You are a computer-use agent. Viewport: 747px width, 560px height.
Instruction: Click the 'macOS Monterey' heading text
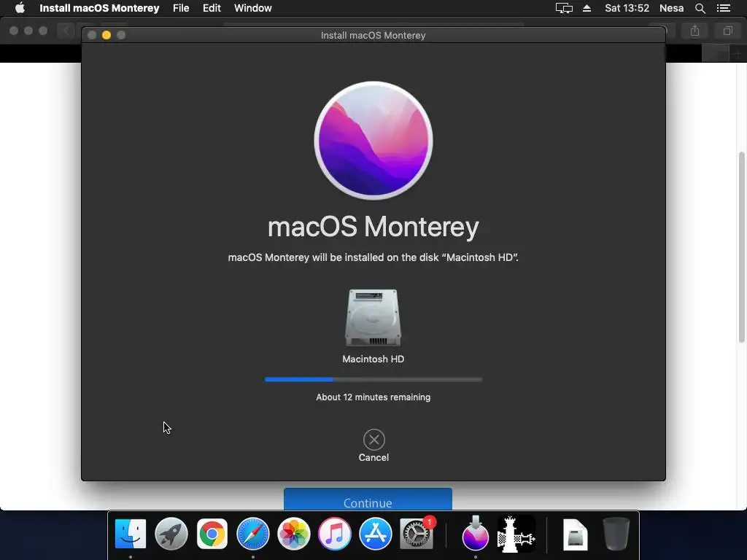click(x=373, y=227)
